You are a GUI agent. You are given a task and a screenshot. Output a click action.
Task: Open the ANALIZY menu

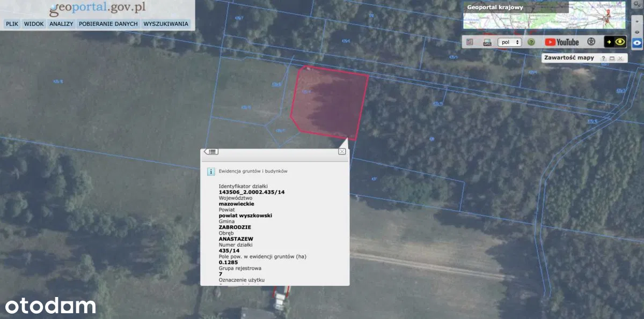pos(61,24)
